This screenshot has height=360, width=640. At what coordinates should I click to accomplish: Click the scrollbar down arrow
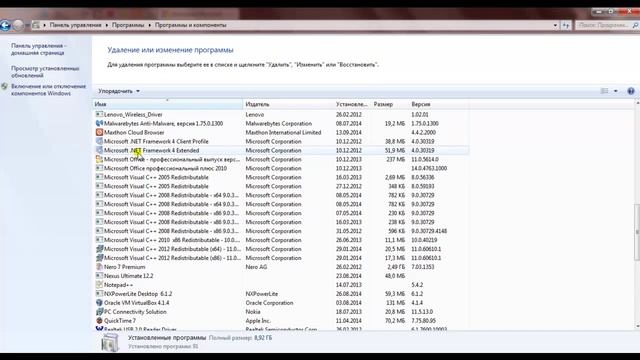click(637, 326)
